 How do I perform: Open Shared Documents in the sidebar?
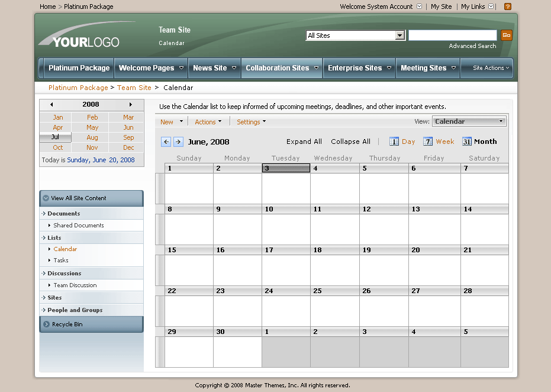click(79, 226)
